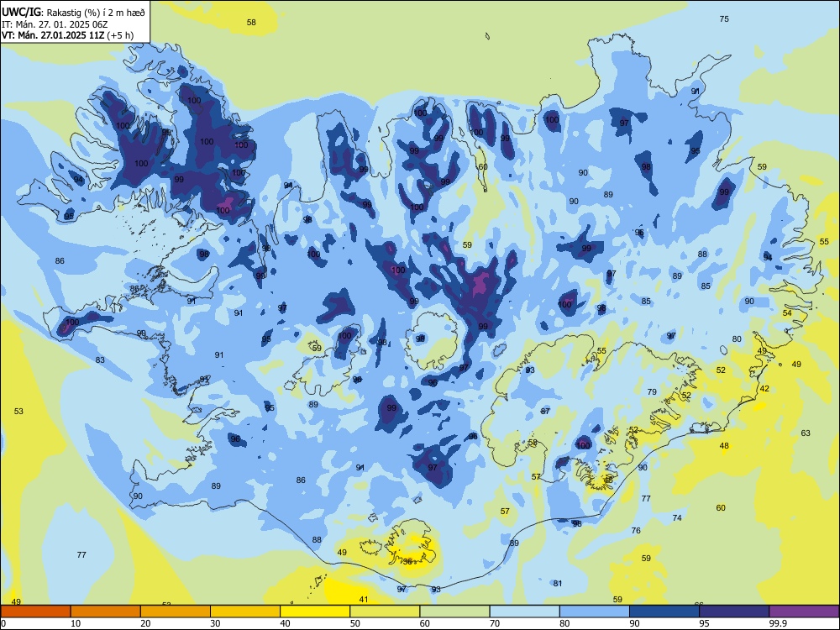Click the 0–10 dark orange legend swatch

(35, 612)
